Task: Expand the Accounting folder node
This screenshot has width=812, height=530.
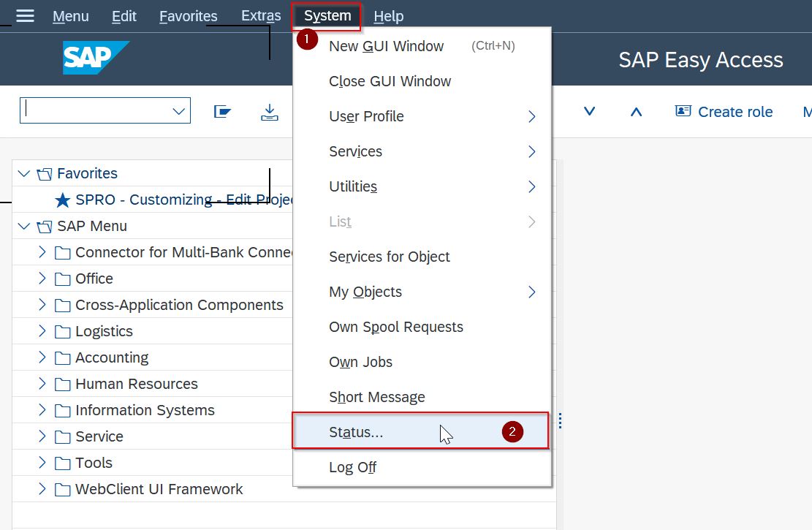Action: 42,357
